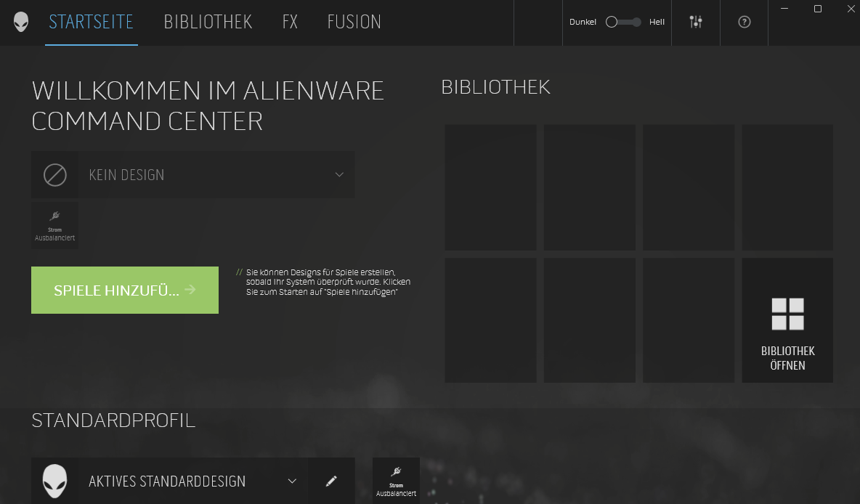Minimize the Command Center window
The height and width of the screenshot is (504, 860).
pos(784,8)
